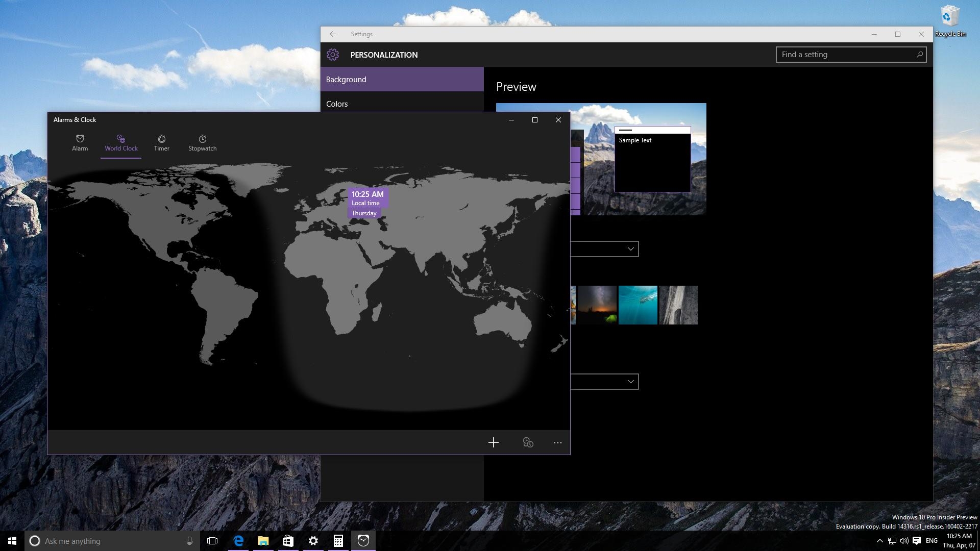The image size is (980, 551).
Task: Click the settings gear in Personalization header
Action: 333,55
